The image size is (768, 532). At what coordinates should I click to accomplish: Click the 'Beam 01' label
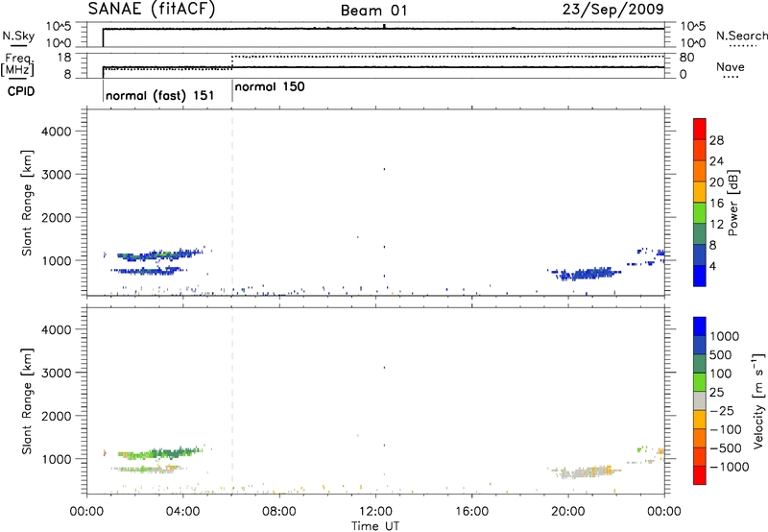tap(373, 11)
